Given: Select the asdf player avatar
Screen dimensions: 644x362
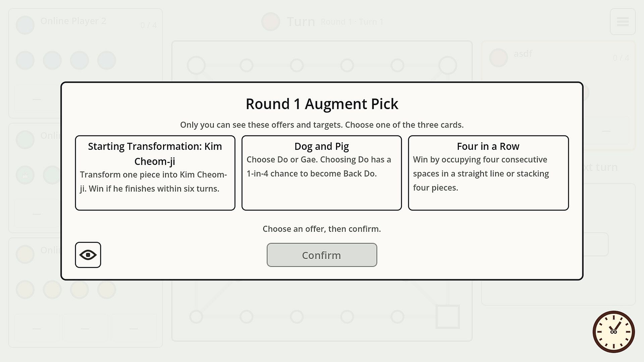Looking at the screenshot, I should click(498, 58).
